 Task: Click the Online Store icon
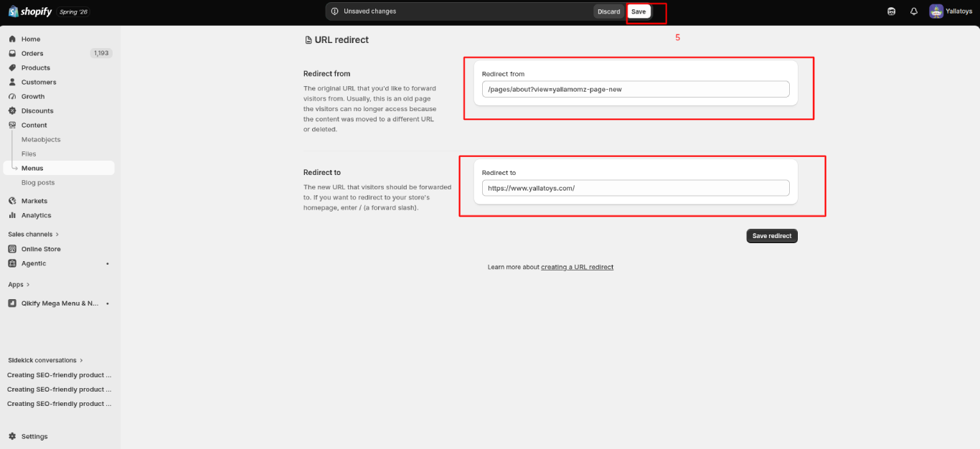click(12, 249)
